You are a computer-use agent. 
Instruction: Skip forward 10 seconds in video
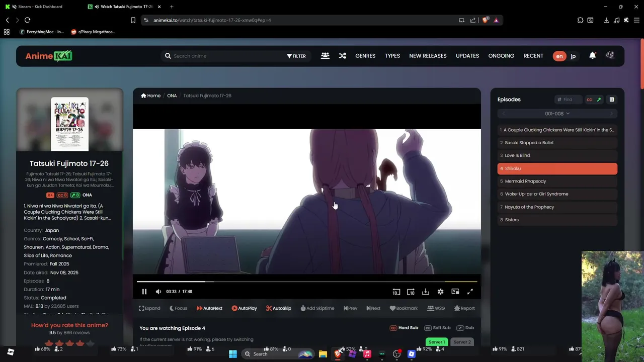(411, 292)
